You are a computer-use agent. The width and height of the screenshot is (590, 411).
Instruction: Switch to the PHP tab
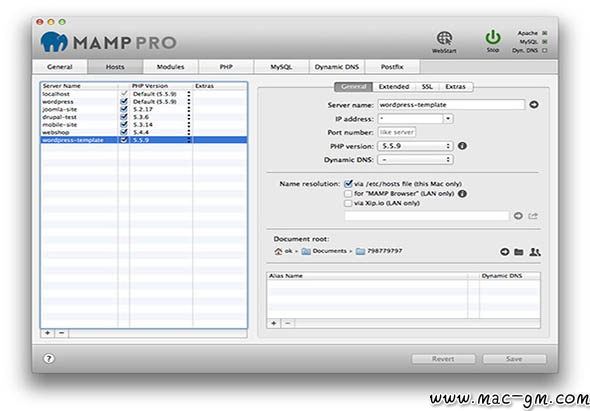click(x=226, y=67)
